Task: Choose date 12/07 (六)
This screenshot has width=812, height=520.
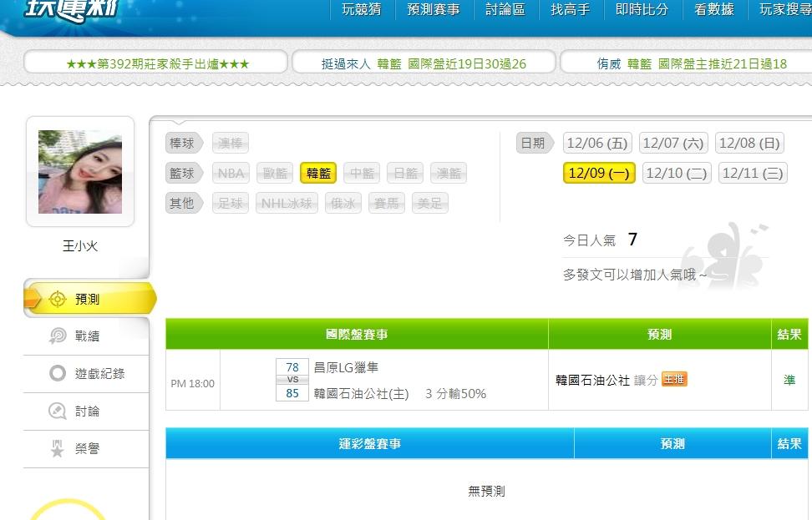Action: pyautogui.click(x=673, y=143)
